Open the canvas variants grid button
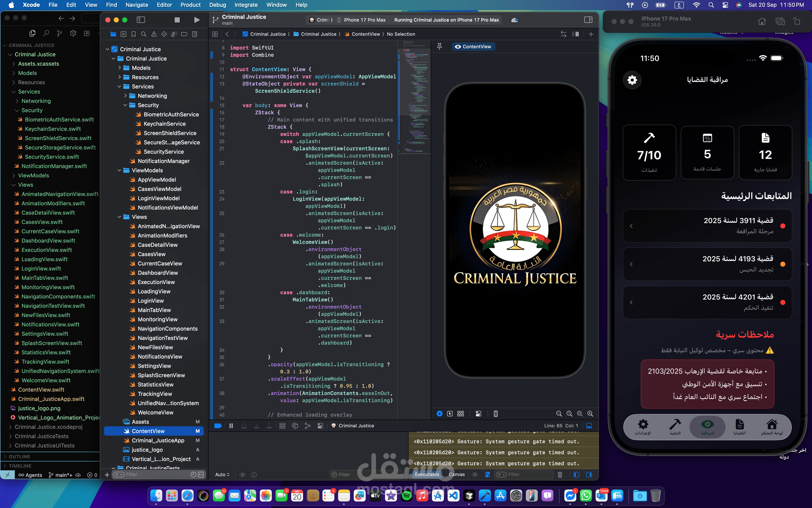Viewport: 812px width, 508px height. point(461,414)
